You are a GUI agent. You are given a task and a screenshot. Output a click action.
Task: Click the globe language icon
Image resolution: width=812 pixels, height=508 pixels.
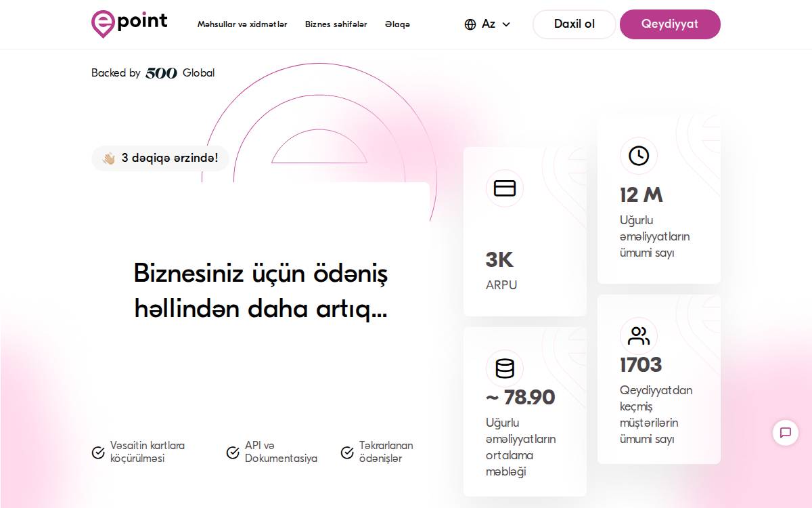click(470, 24)
